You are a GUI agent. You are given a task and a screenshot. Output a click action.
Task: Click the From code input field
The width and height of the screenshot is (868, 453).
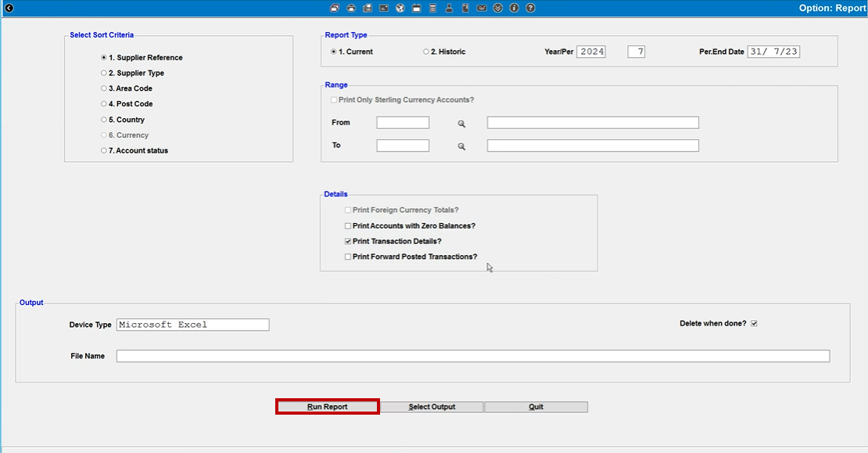(x=403, y=122)
